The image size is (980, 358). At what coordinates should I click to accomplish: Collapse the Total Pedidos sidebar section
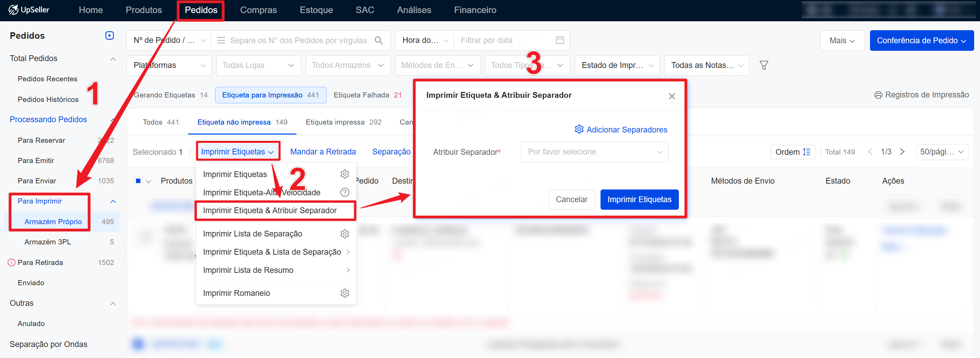pyautogui.click(x=113, y=59)
